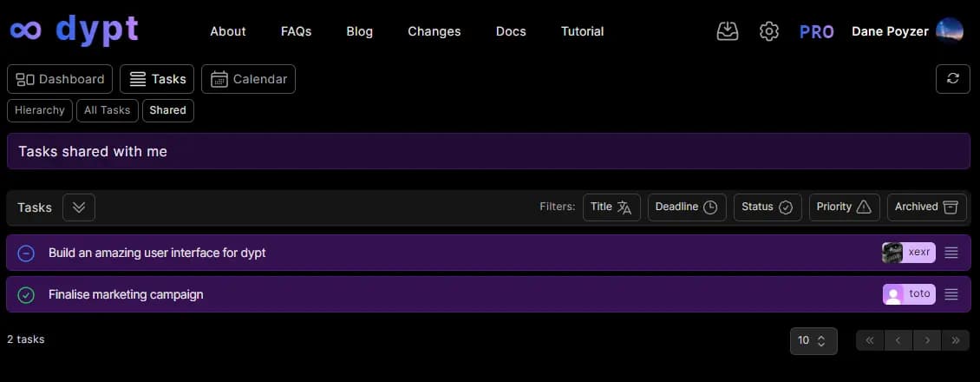Filter tasks by Priority
This screenshot has height=382, width=980.
click(x=845, y=207)
